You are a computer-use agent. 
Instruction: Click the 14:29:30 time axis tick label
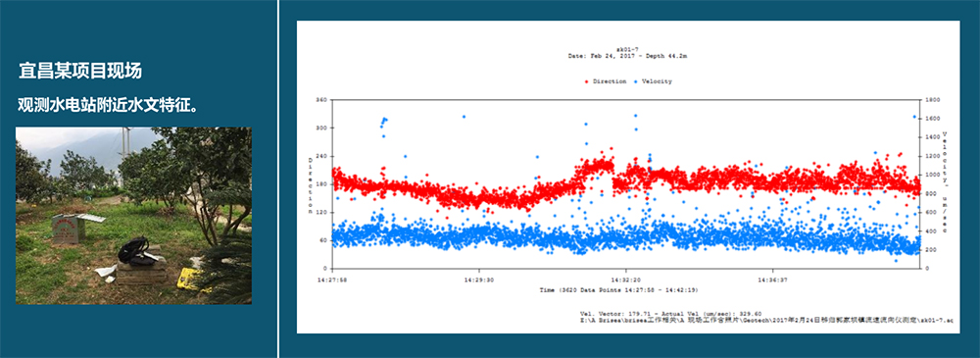479,281
